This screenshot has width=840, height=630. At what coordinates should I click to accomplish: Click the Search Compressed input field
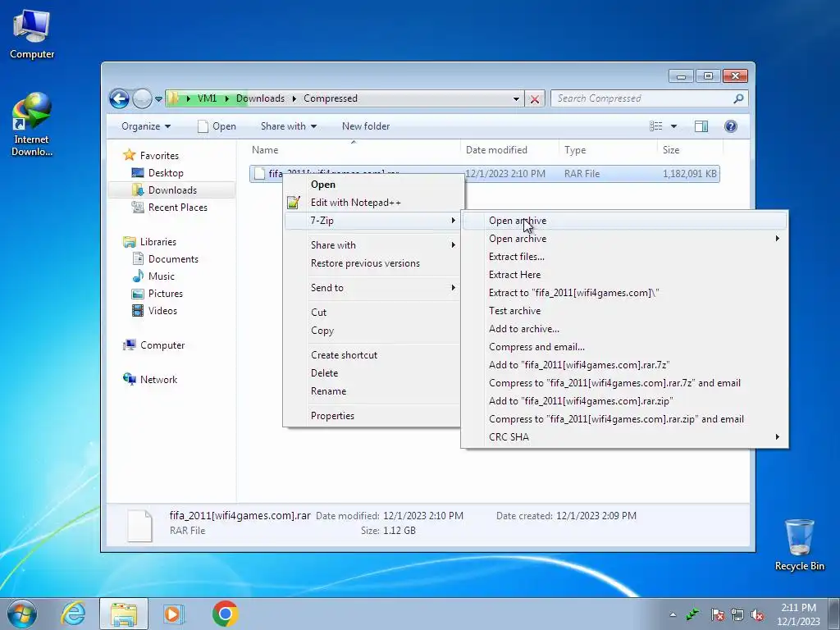641,98
